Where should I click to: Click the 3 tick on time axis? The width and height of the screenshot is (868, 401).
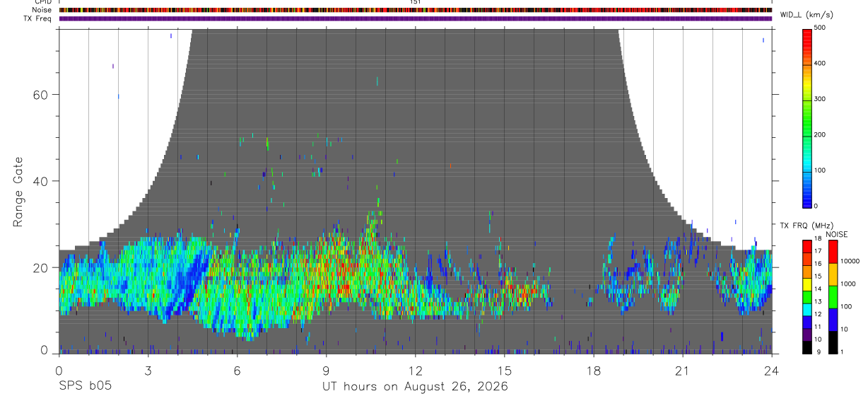[x=148, y=370]
